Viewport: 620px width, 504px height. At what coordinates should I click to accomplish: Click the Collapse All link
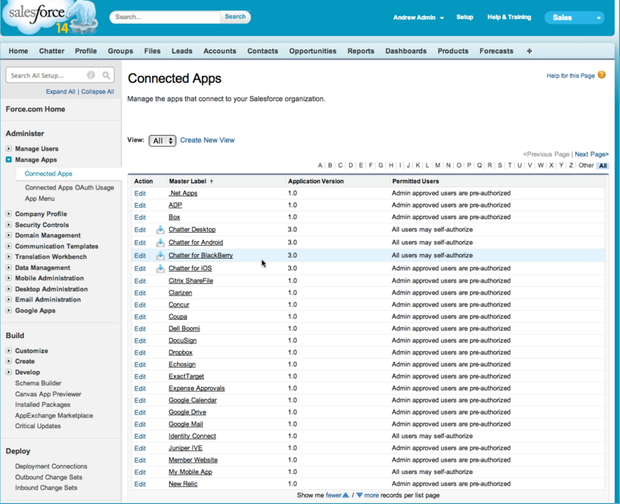[x=98, y=92]
